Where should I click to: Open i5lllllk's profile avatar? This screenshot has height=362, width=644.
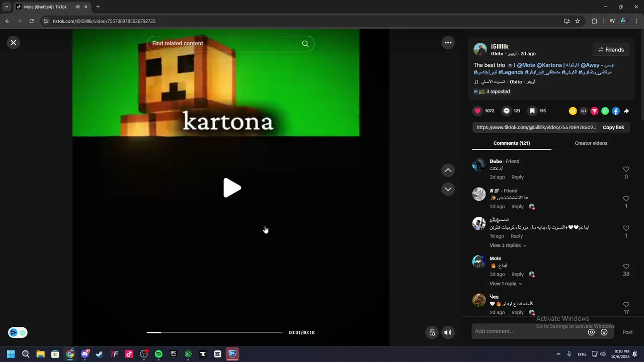coord(480,50)
